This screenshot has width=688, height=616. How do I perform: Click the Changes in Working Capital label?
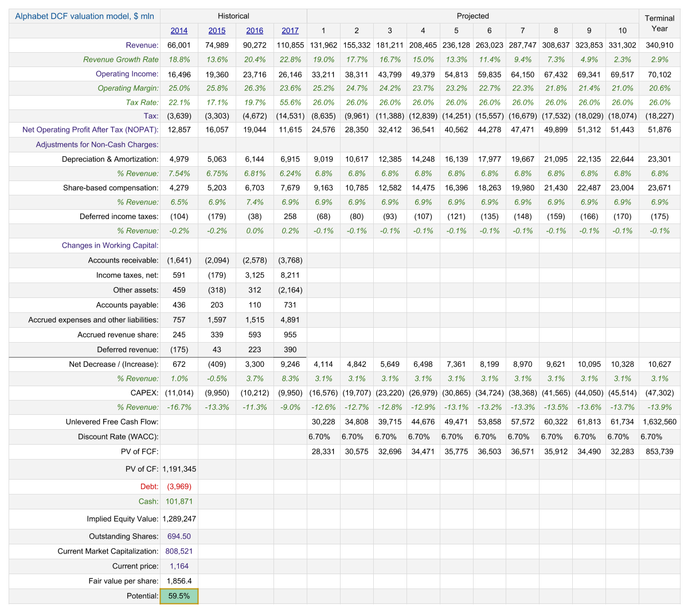tap(110, 245)
